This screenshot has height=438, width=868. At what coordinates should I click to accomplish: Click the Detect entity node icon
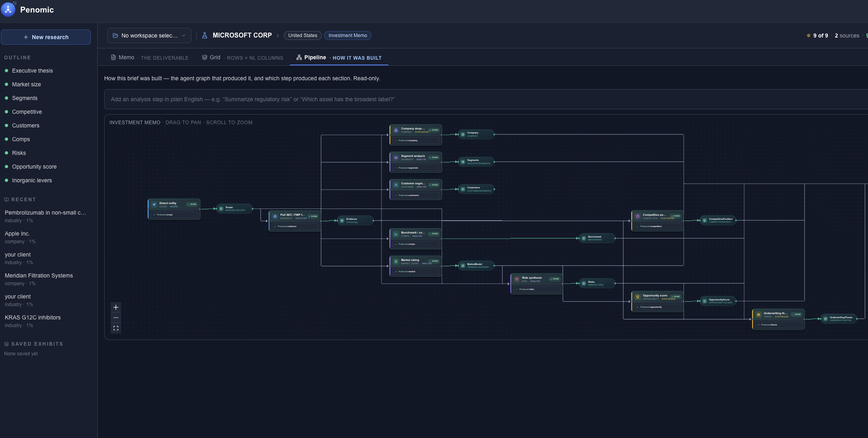(x=154, y=204)
